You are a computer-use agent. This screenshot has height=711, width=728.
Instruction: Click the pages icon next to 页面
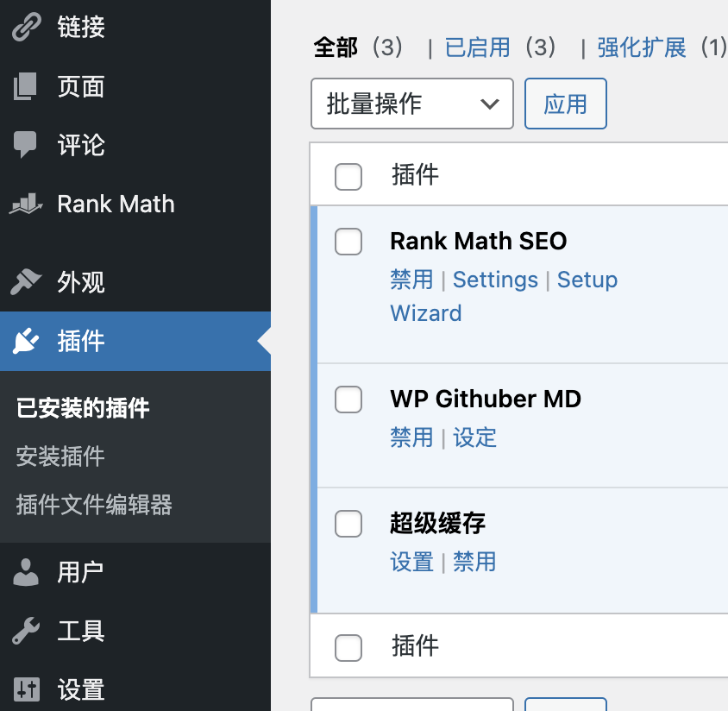click(26, 86)
